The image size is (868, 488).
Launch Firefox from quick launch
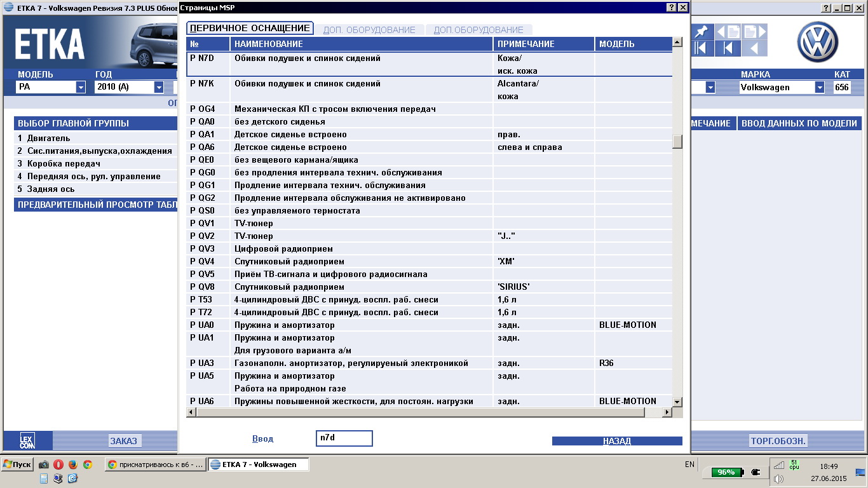72,464
